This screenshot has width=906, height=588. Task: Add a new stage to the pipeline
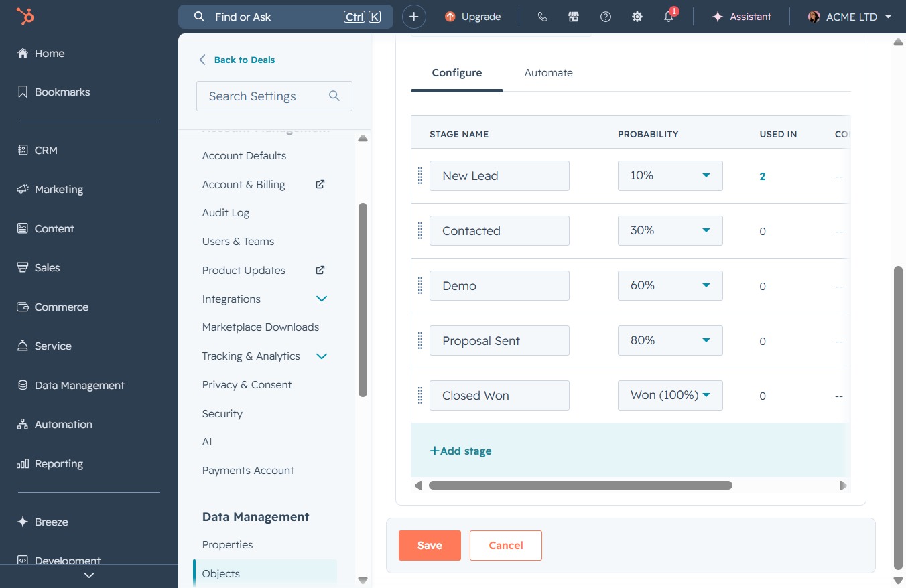click(460, 451)
